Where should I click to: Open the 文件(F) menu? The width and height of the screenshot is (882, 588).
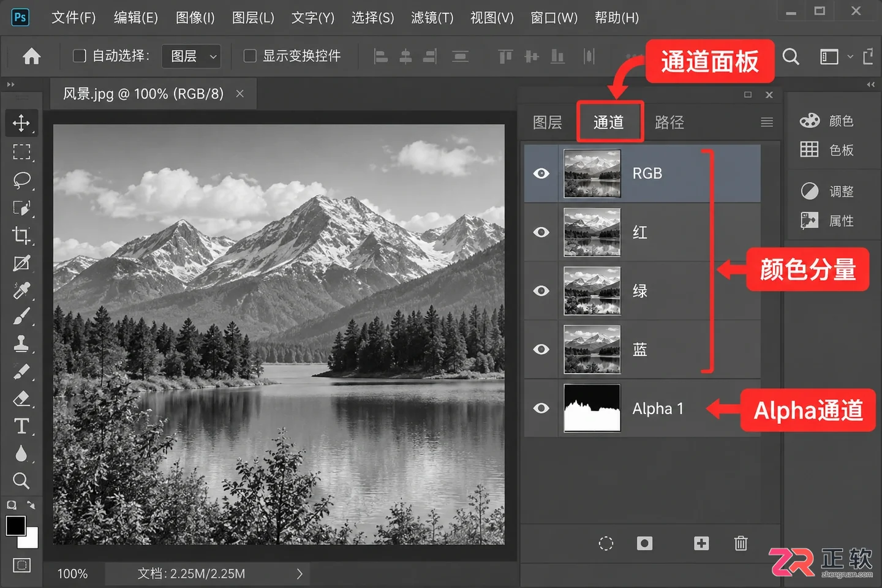click(x=73, y=18)
